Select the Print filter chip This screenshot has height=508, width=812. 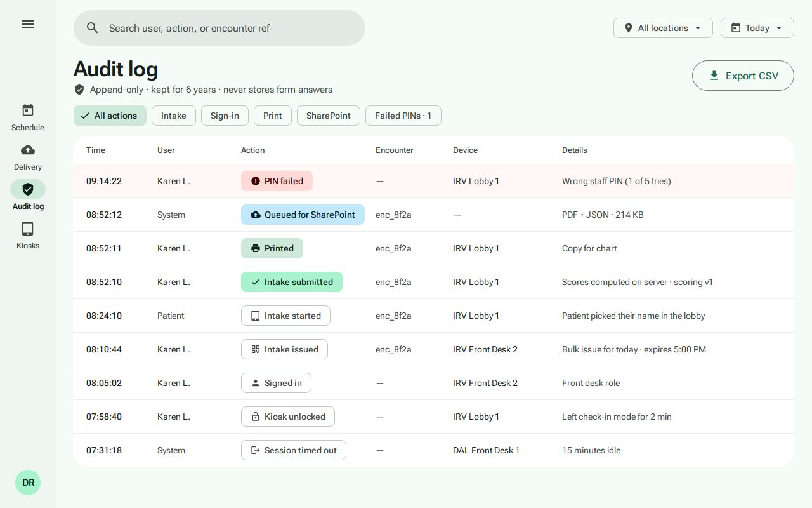[273, 116]
